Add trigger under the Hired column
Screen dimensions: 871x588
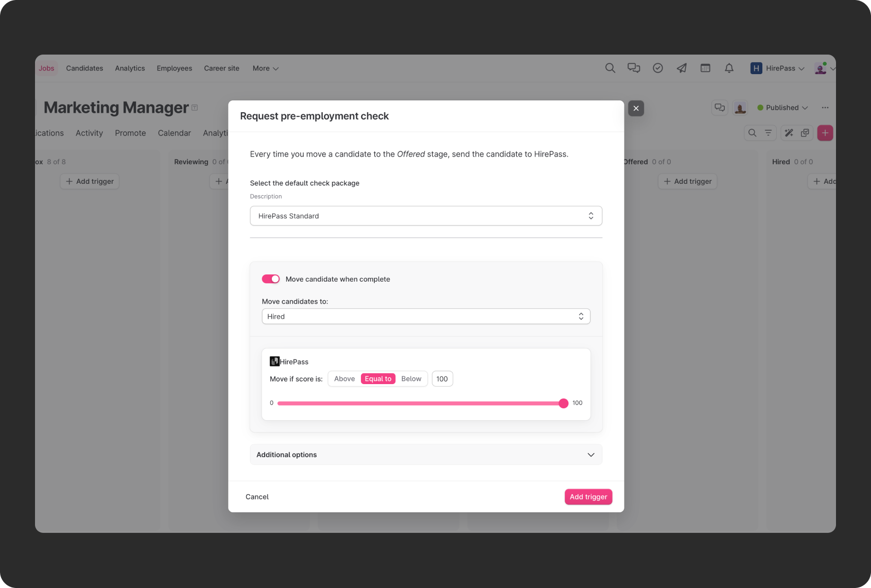(823, 181)
